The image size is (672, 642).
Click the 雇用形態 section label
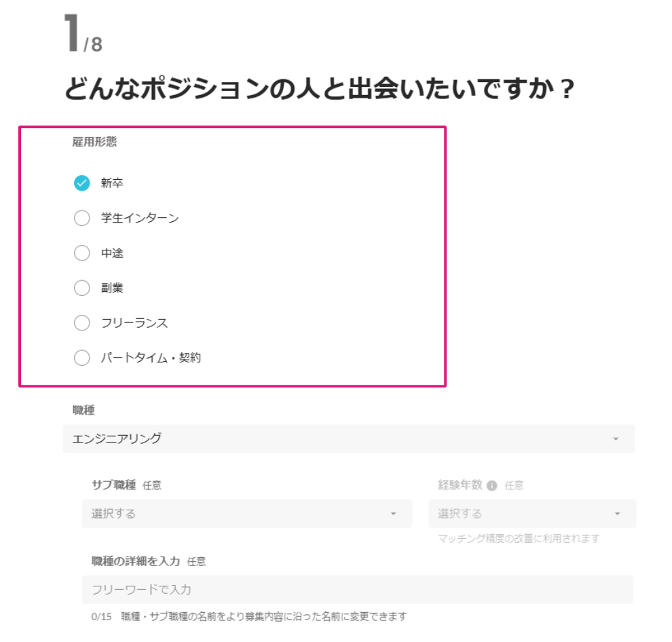(x=94, y=142)
